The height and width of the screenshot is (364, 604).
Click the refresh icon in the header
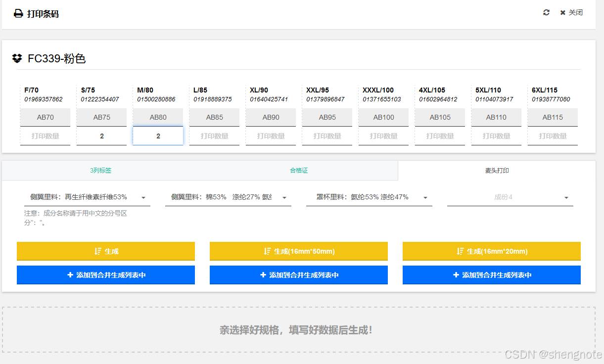click(x=546, y=12)
